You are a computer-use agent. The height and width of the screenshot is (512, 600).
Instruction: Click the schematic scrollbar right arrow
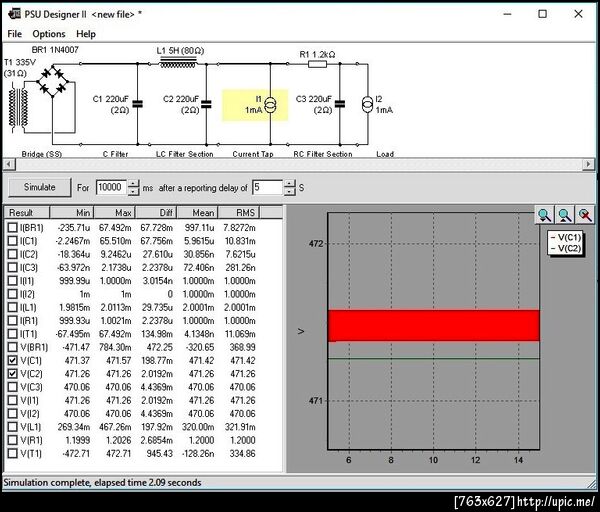point(588,165)
